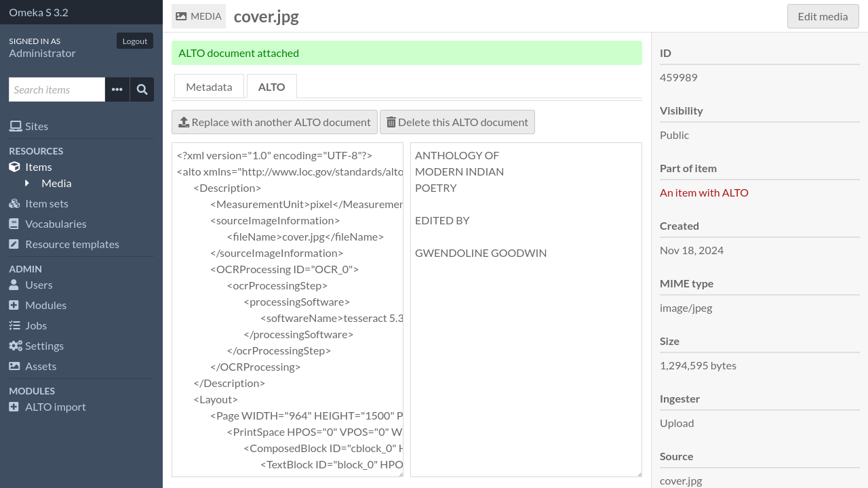The height and width of the screenshot is (488, 868).
Task: Click the Edit media button
Action: point(823,16)
